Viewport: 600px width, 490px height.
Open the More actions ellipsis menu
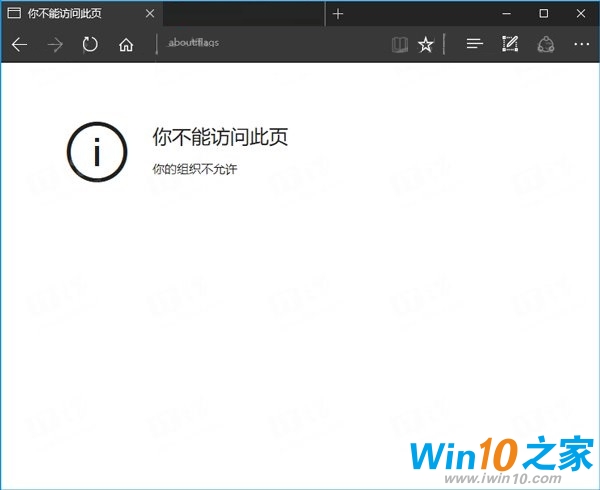581,44
